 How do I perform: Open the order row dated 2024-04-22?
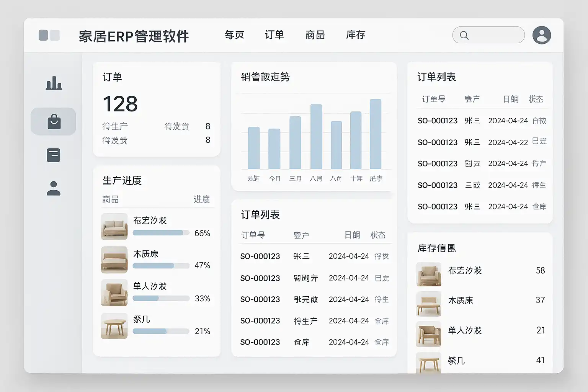(482, 142)
